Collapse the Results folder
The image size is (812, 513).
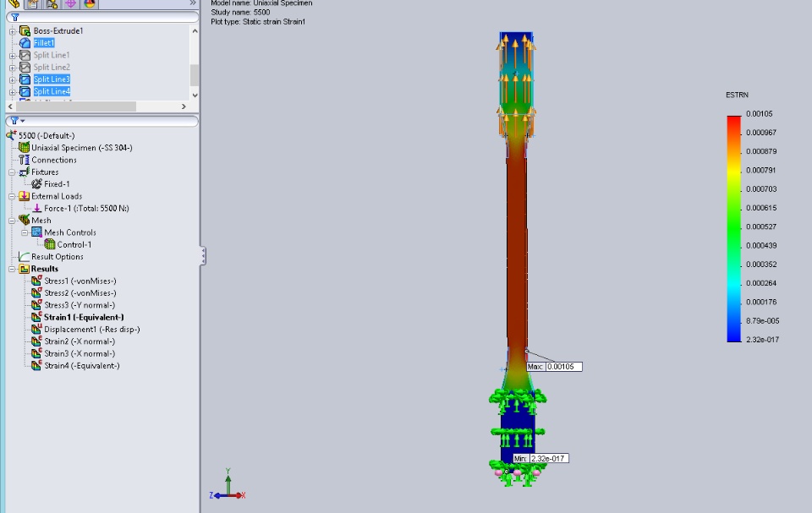(12, 270)
